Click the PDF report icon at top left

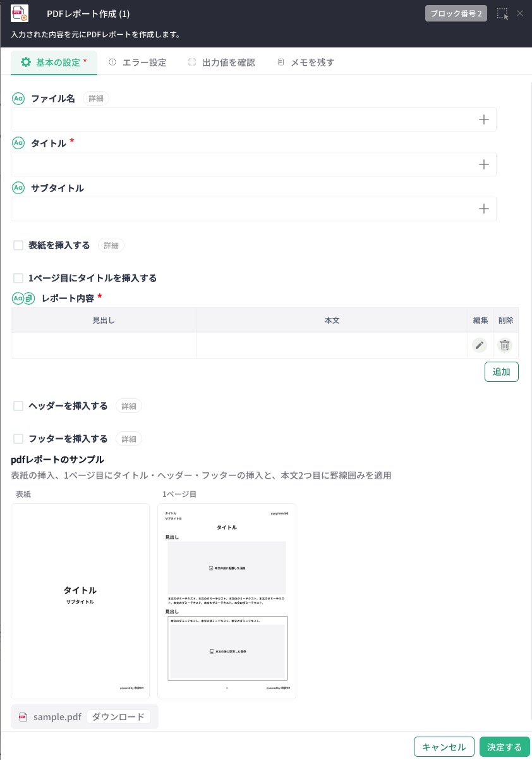[20, 13]
